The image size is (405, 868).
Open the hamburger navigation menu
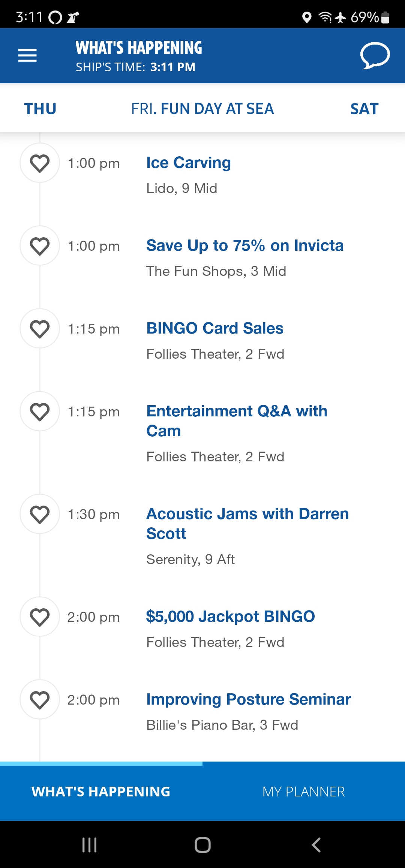tap(27, 55)
